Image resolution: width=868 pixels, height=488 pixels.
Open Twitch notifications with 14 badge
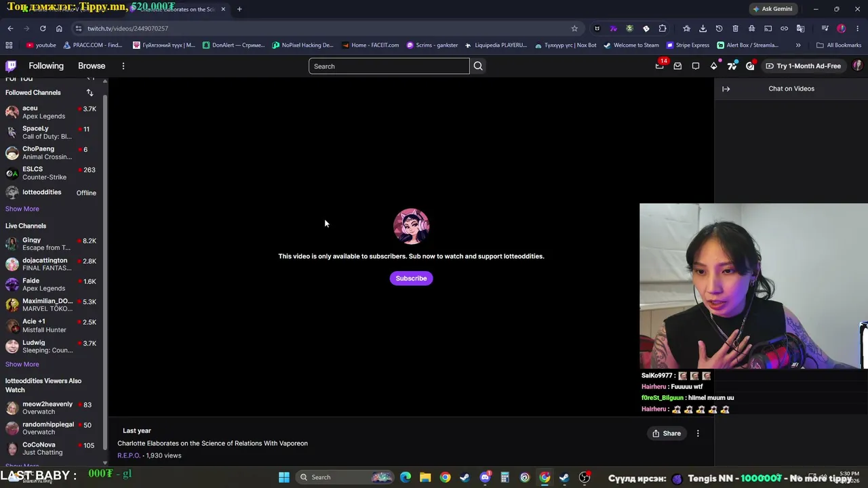[x=660, y=66]
